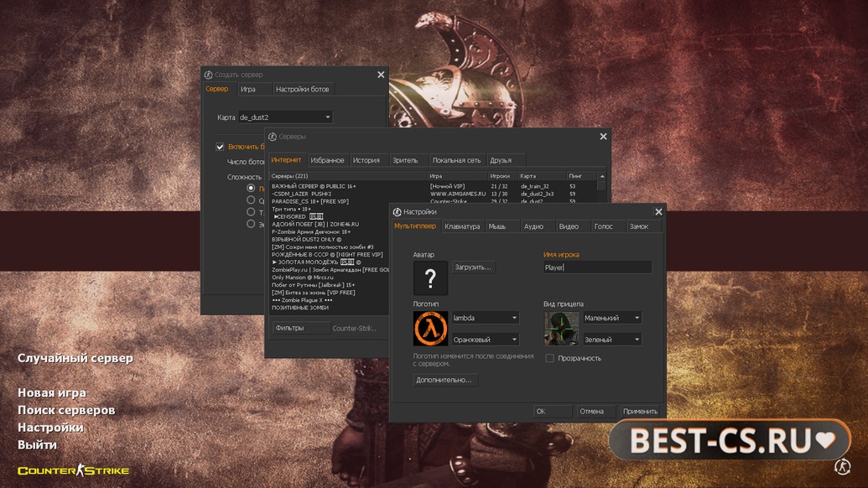Click the orange lambda logo preview
The height and width of the screenshot is (488, 868).
[x=430, y=329]
